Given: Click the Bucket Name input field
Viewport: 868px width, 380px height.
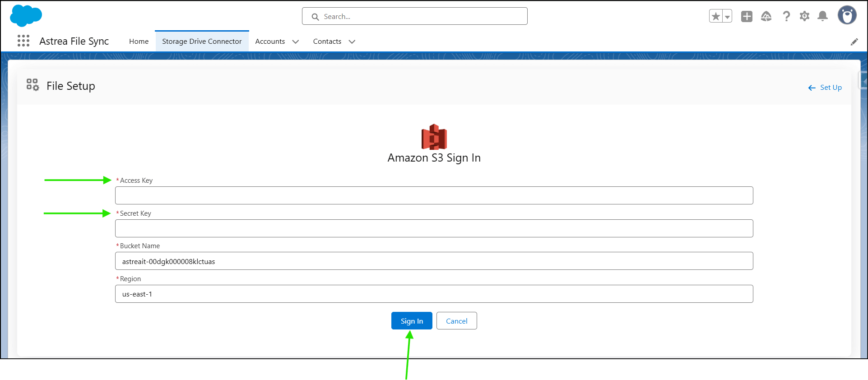Looking at the screenshot, I should [434, 261].
